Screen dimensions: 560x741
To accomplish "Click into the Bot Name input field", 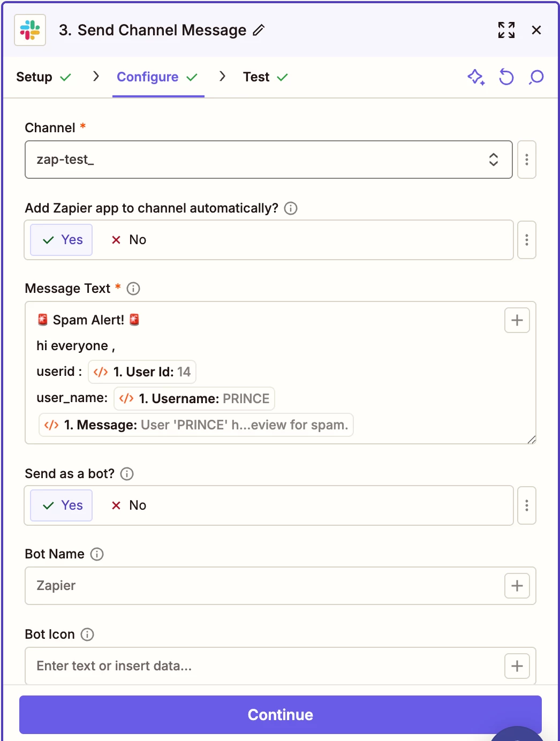I will 262,586.
